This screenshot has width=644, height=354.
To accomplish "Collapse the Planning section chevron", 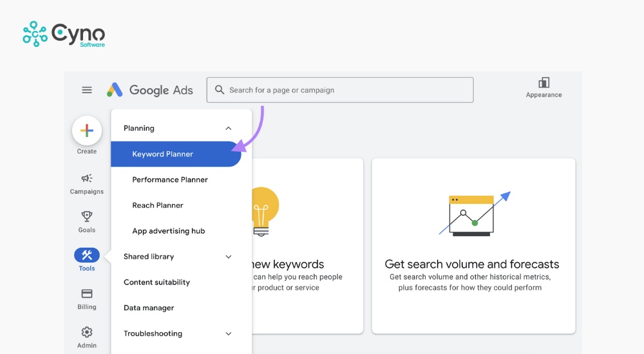I will (228, 129).
